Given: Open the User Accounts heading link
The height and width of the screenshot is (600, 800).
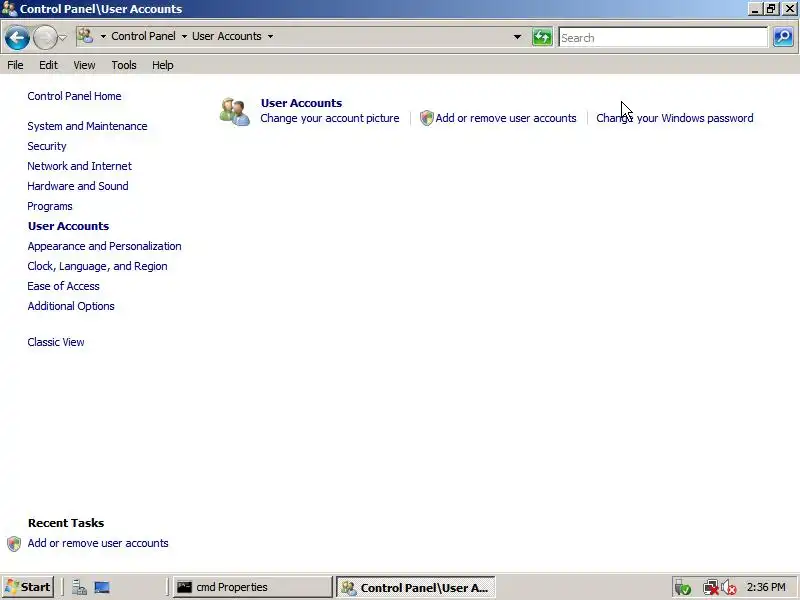Looking at the screenshot, I should coord(302,103).
